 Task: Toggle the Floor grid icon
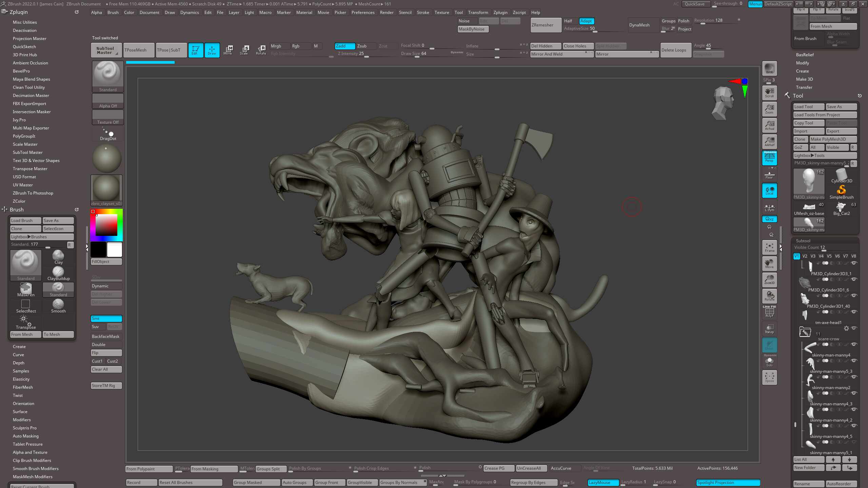[x=769, y=175]
